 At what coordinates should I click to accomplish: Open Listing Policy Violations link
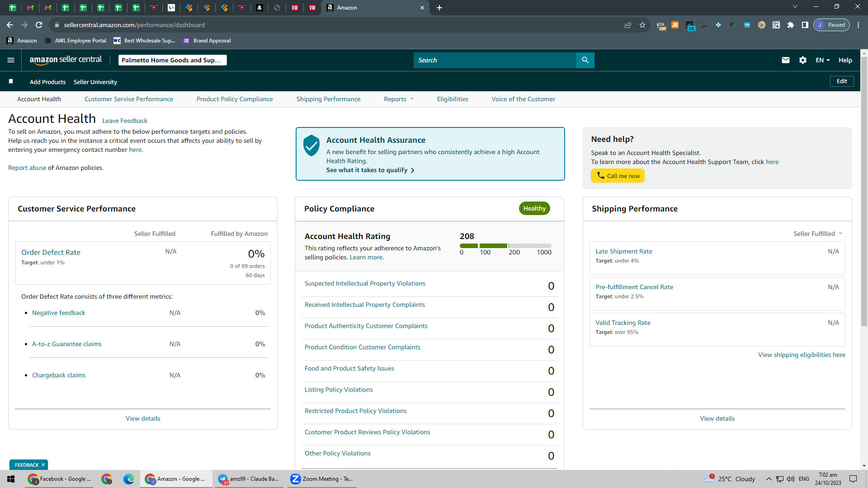339,389
